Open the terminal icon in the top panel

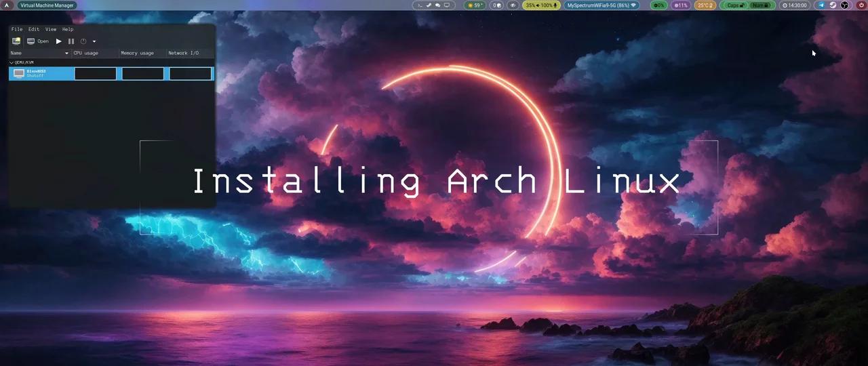[420, 5]
